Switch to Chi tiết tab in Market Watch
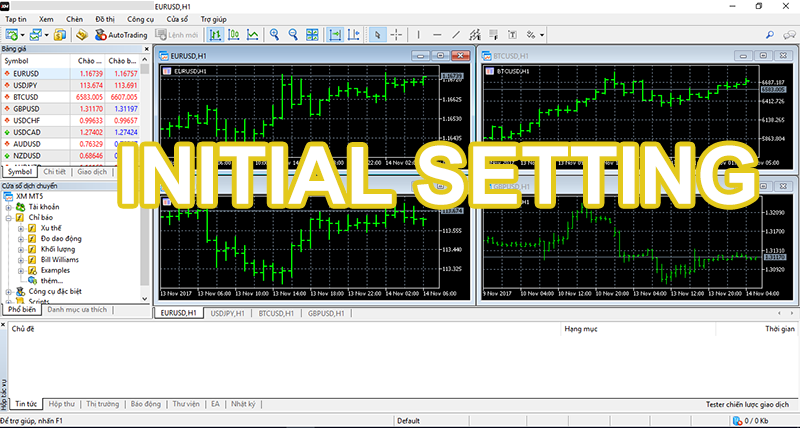Screen dimensions: 800x428 coord(54,172)
